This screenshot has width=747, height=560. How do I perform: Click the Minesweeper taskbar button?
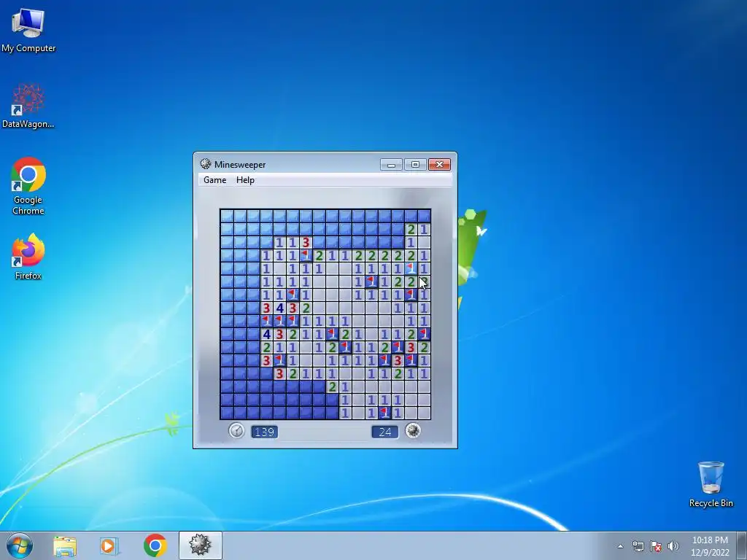(x=200, y=545)
